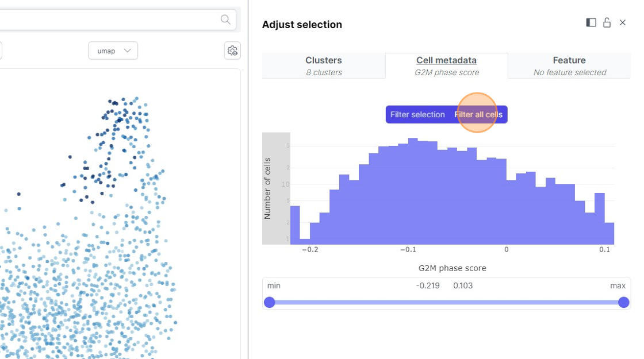Screen dimensions: 644x359
Task: Click the minimum value -0.219 field
Action: pos(428,285)
